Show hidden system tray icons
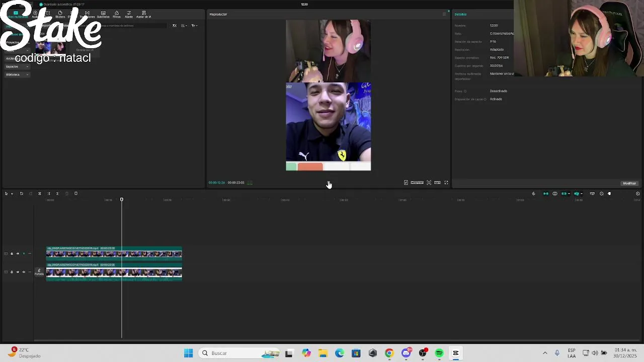Screen dimensions: 644x362 [545, 353]
